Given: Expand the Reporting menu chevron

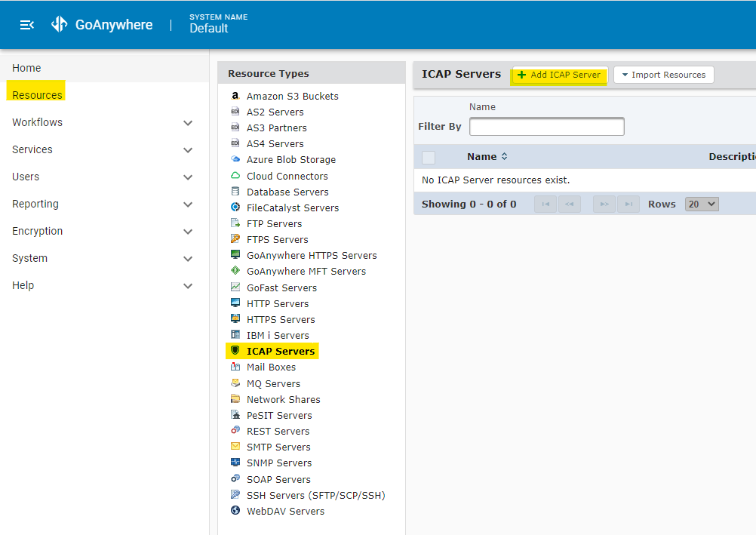Looking at the screenshot, I should click(x=188, y=204).
